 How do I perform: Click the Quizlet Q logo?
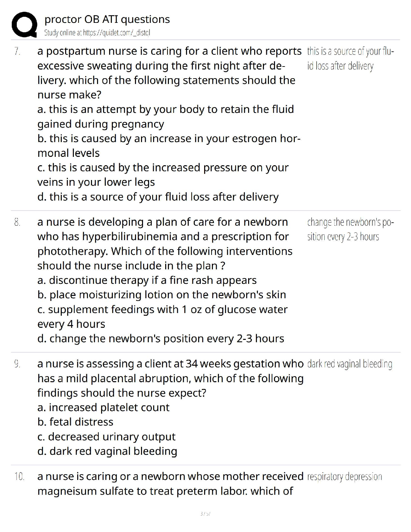24,24
